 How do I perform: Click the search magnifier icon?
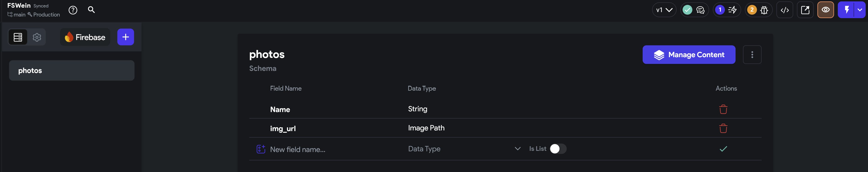(91, 10)
